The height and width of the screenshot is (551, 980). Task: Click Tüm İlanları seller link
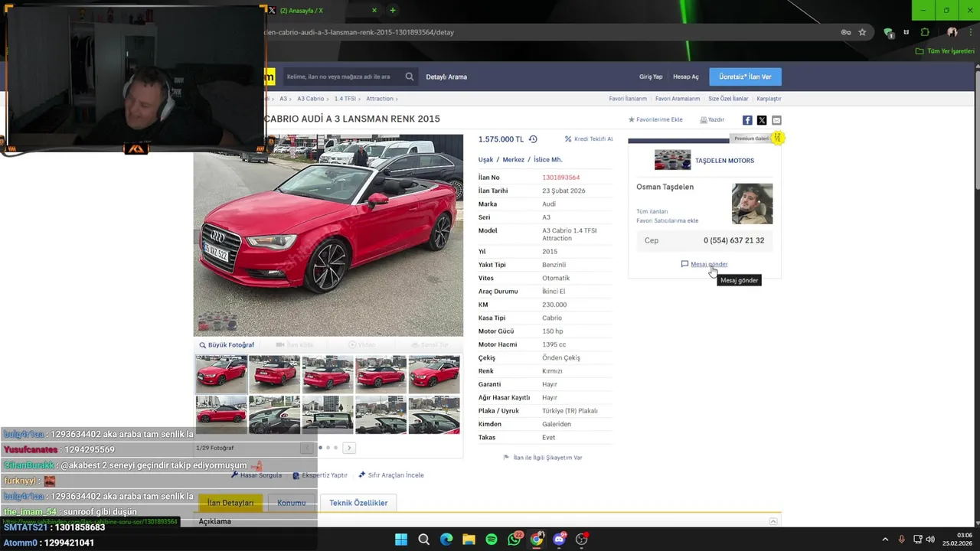[x=652, y=211]
